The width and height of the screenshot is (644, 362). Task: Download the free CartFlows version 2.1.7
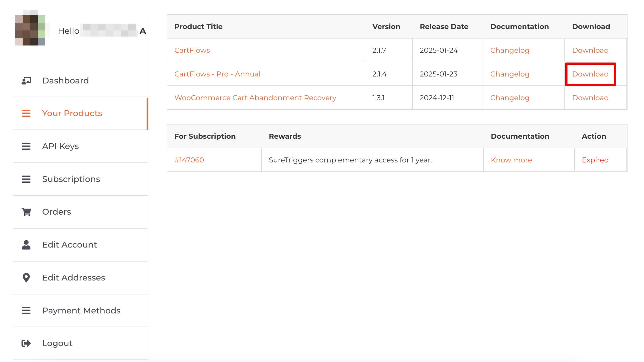coord(590,51)
